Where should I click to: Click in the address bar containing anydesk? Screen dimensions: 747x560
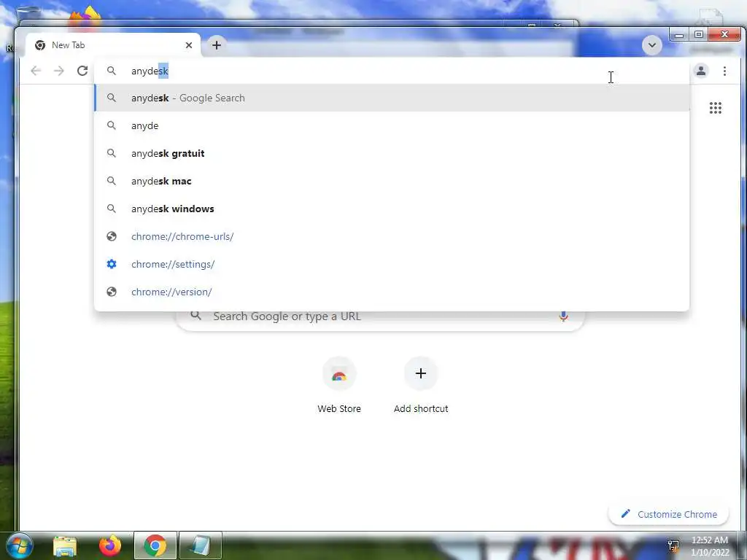[392, 71]
